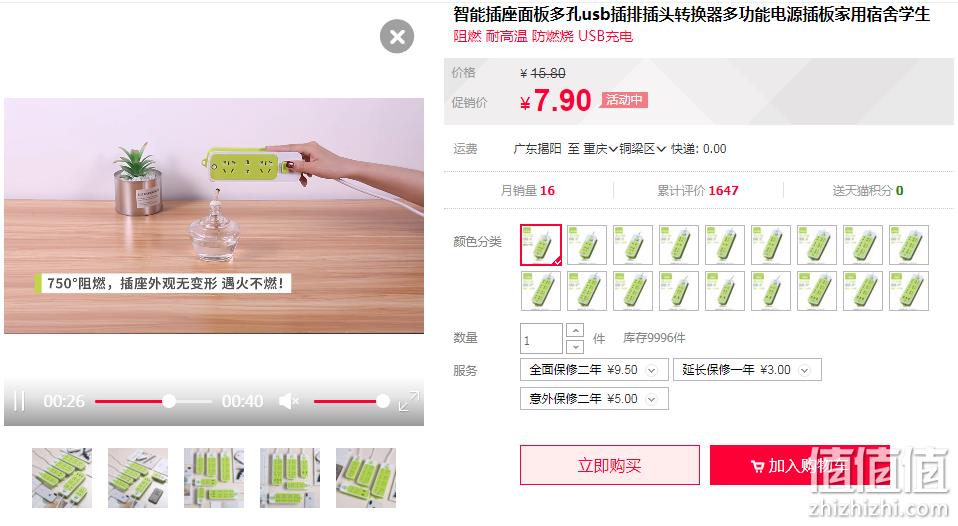Open the 重庆 shipping destination dropdown
This screenshot has height=526, width=958.
(x=600, y=148)
